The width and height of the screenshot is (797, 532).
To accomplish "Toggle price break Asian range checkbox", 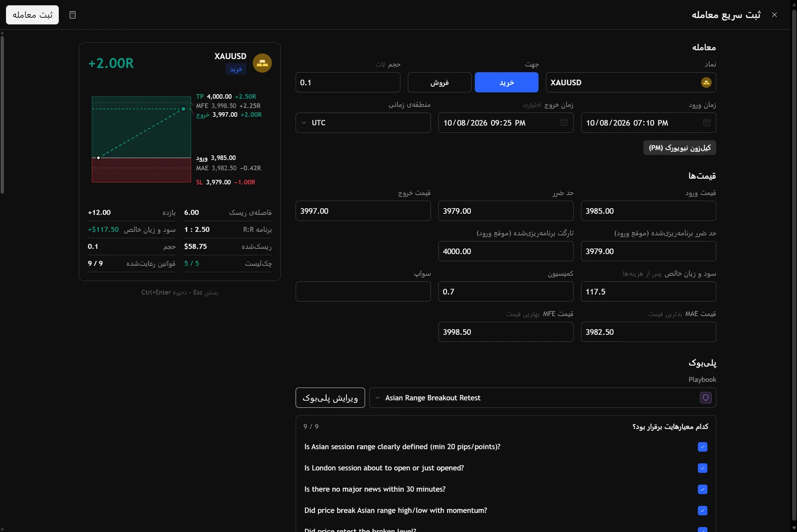I will pyautogui.click(x=702, y=511).
